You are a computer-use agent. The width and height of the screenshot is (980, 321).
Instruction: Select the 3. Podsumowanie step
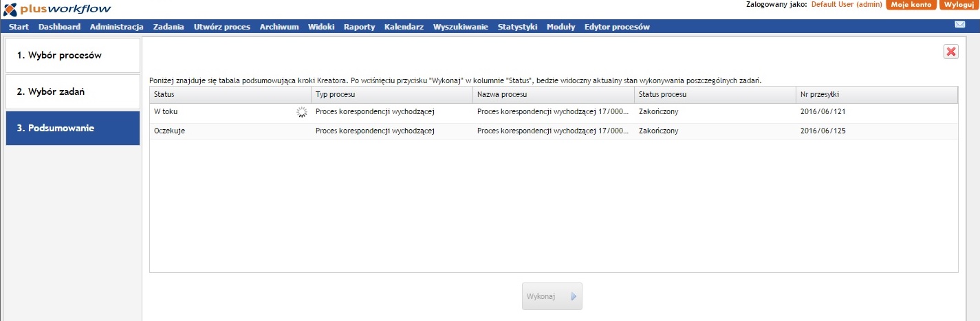(73, 129)
